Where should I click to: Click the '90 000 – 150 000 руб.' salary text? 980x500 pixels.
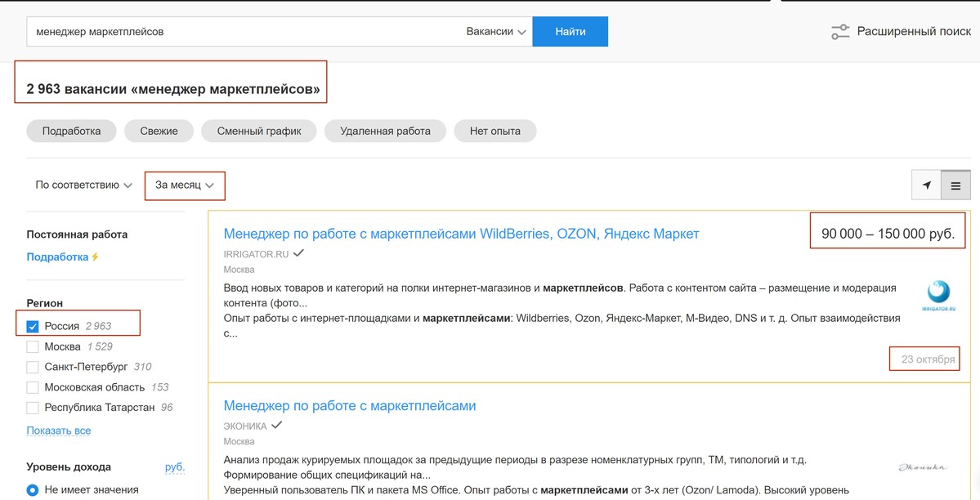(x=888, y=234)
